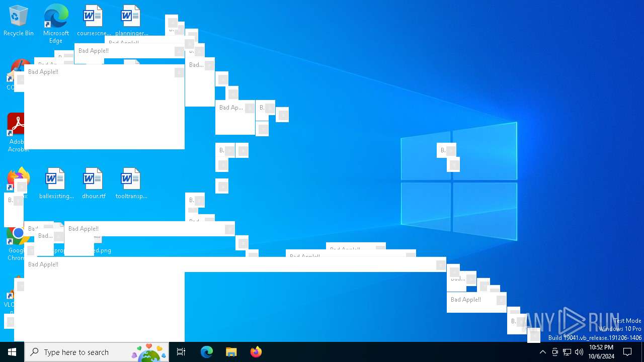Image resolution: width=644 pixels, height=362 pixels.
Task: Select the dhour.rtf file icon
Action: [x=94, y=184]
